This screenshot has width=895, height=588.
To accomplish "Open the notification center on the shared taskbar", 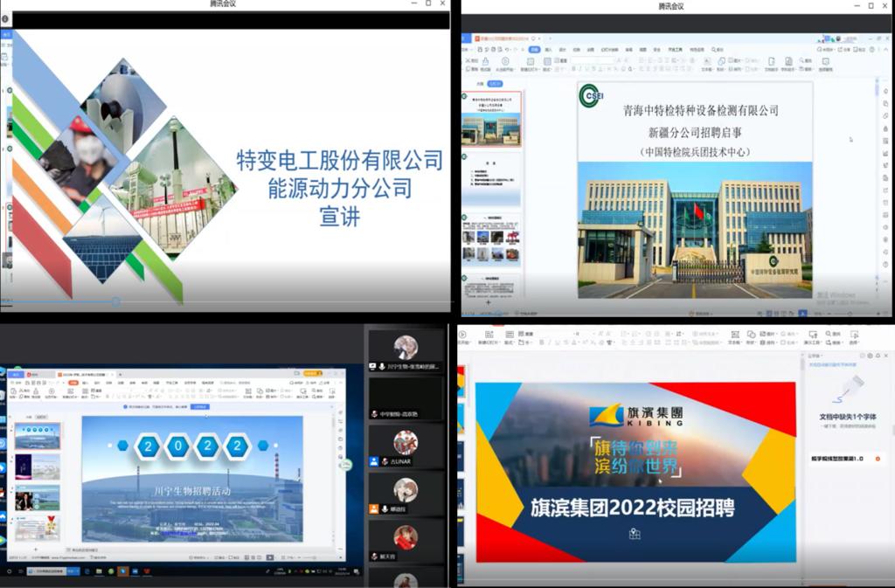I will tap(357, 571).
